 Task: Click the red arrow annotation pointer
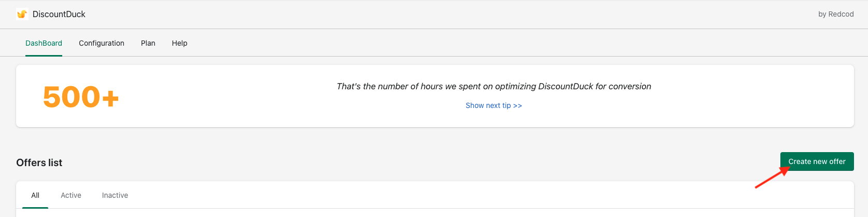[x=772, y=178]
